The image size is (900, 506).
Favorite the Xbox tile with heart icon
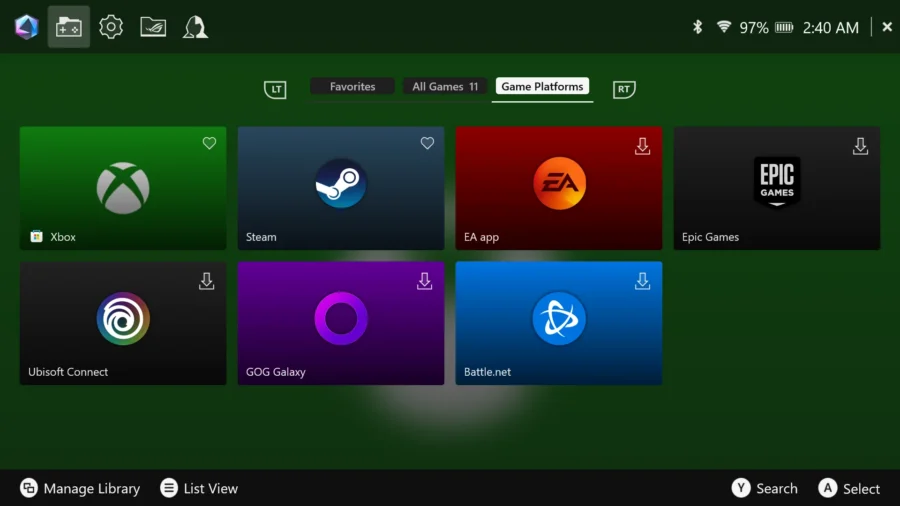click(210, 143)
